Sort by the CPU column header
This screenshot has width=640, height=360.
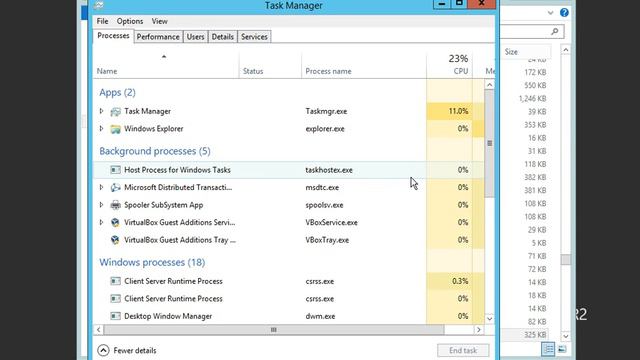coord(449,65)
